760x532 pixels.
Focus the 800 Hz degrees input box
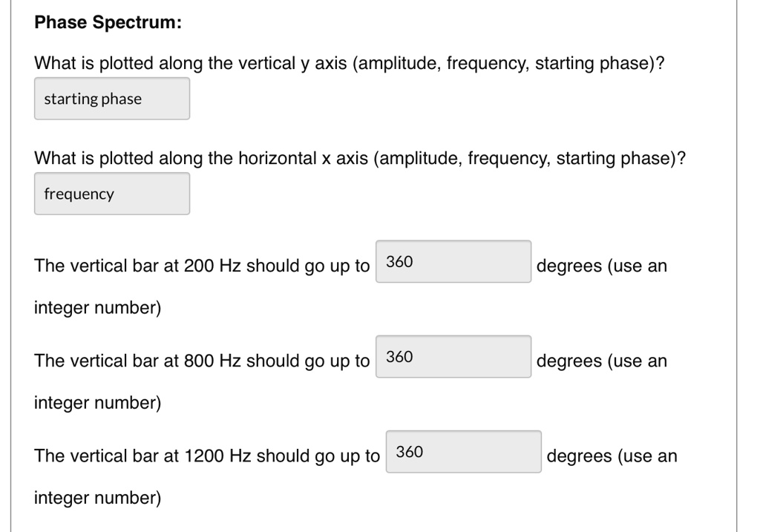point(453,357)
